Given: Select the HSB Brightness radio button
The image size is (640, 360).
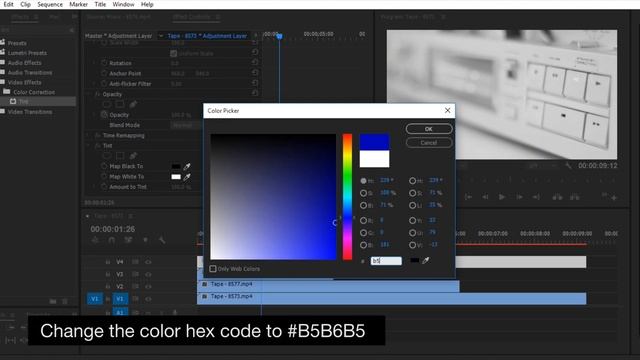Looking at the screenshot, I should pyautogui.click(x=363, y=205).
